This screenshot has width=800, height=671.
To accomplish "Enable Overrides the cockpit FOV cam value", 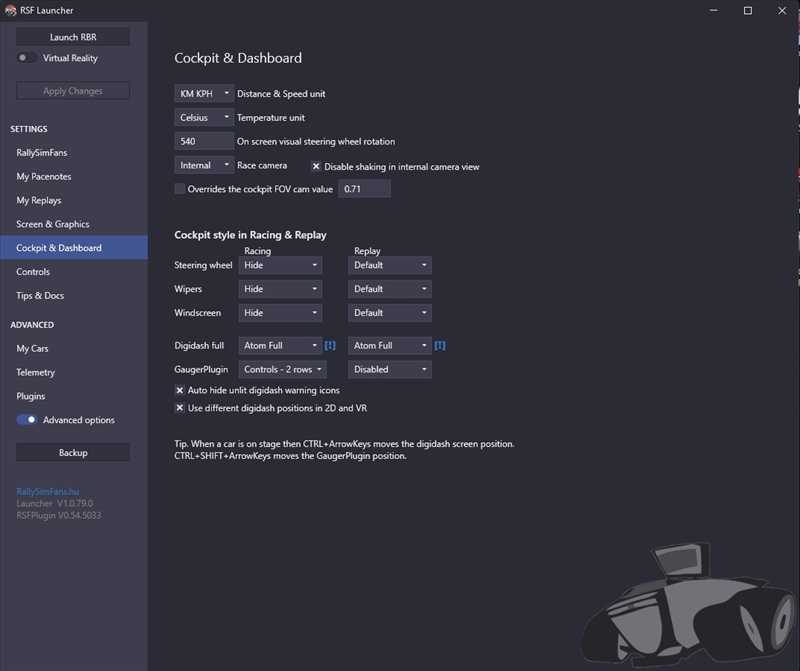I will pos(180,188).
